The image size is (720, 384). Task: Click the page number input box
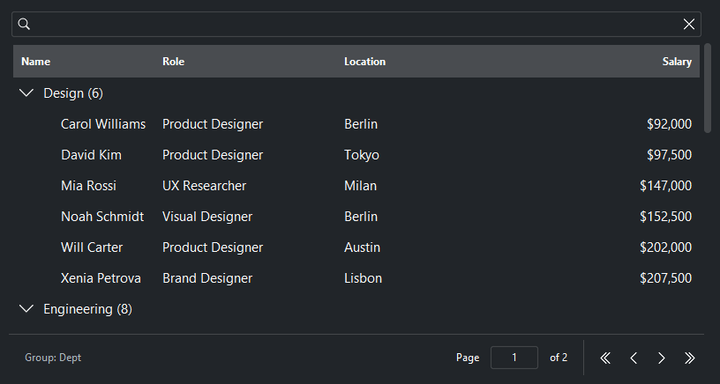click(x=514, y=357)
